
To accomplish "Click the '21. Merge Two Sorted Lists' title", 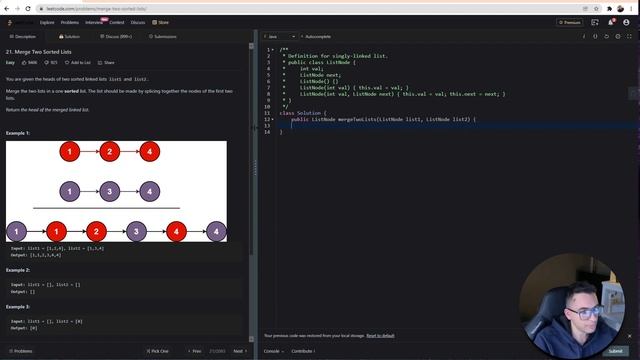I will click(38, 52).
